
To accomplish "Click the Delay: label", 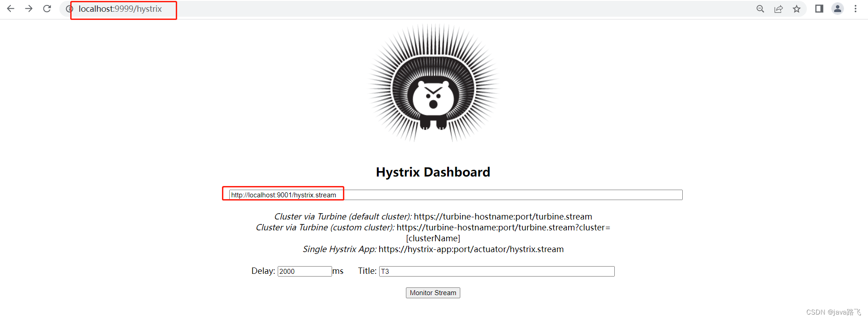I will pos(263,271).
